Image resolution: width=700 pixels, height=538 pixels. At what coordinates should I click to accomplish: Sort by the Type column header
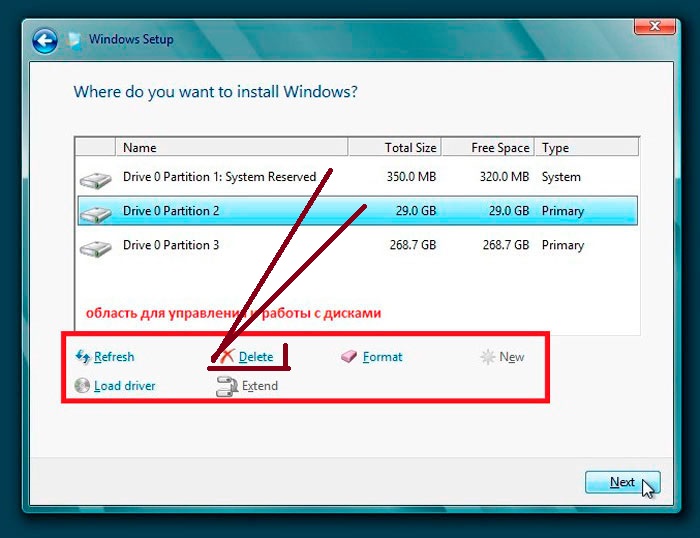pyautogui.click(x=587, y=147)
